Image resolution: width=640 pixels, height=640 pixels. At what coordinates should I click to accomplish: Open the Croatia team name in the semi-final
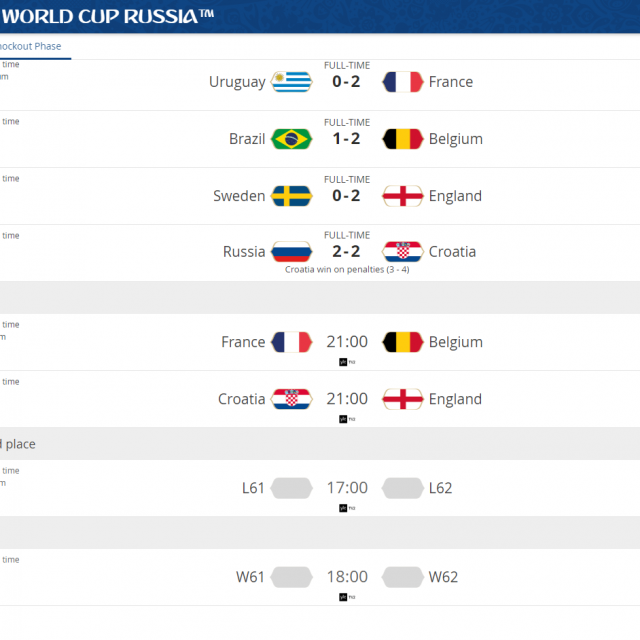241,399
